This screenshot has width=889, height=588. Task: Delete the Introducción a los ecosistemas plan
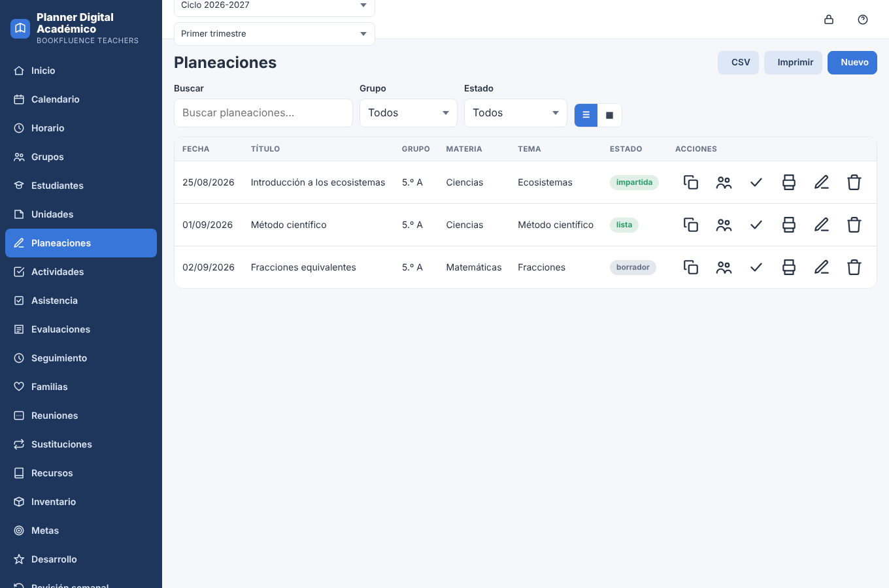pos(854,182)
